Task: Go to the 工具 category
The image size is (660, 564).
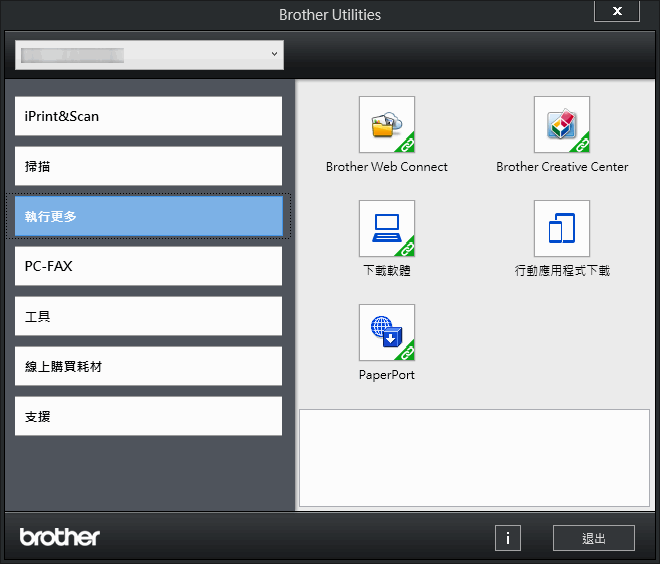Action: coord(148,316)
